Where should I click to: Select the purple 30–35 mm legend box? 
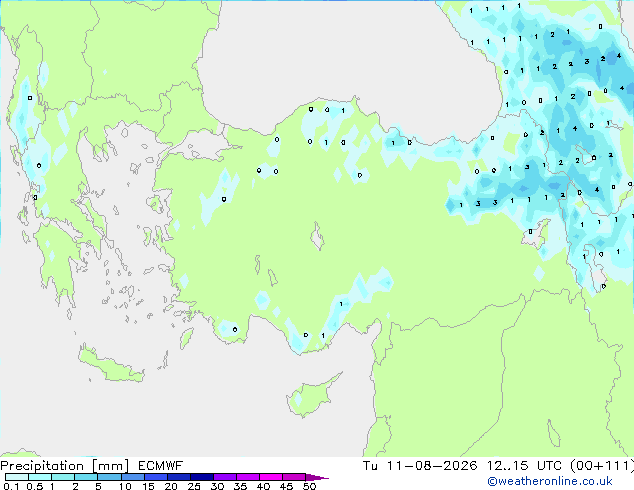coord(224,477)
